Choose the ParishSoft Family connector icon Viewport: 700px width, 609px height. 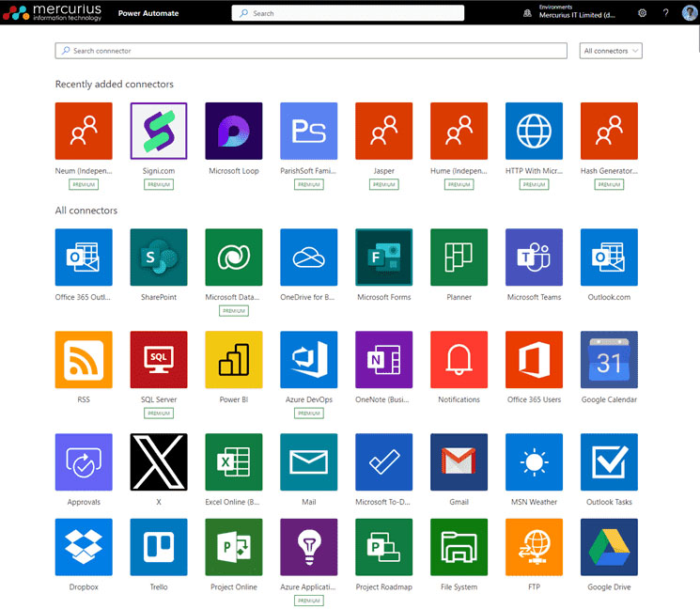click(x=308, y=131)
